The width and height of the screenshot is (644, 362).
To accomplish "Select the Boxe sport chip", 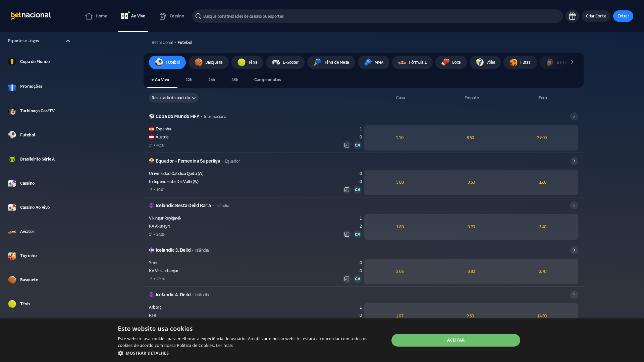I will pyautogui.click(x=451, y=62).
